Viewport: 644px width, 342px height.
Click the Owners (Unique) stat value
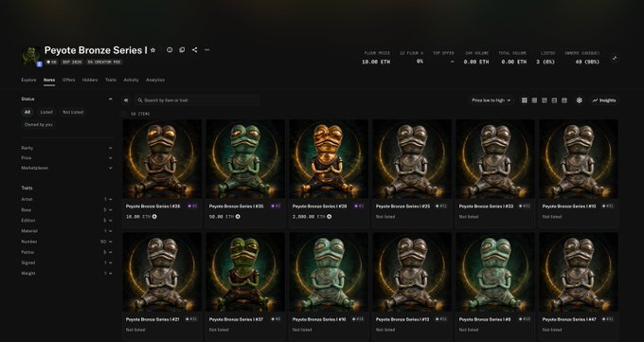587,63
